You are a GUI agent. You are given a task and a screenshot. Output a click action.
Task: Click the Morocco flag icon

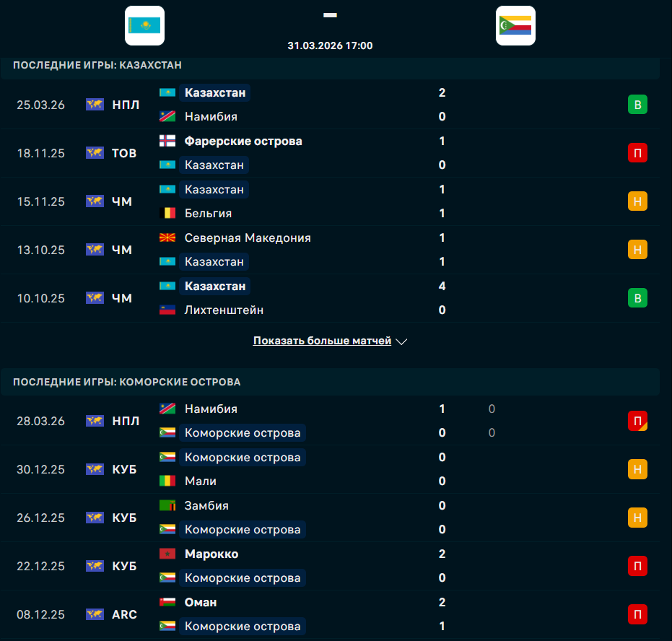tap(167, 554)
